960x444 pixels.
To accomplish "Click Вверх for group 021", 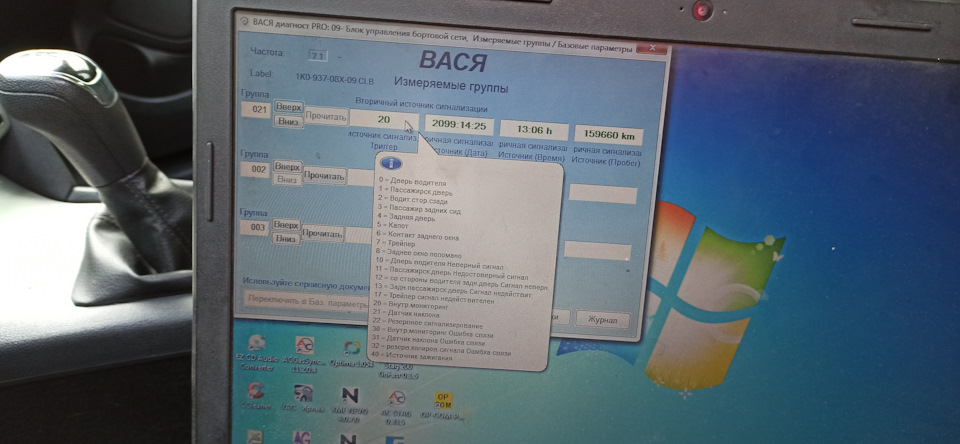I will [x=288, y=107].
